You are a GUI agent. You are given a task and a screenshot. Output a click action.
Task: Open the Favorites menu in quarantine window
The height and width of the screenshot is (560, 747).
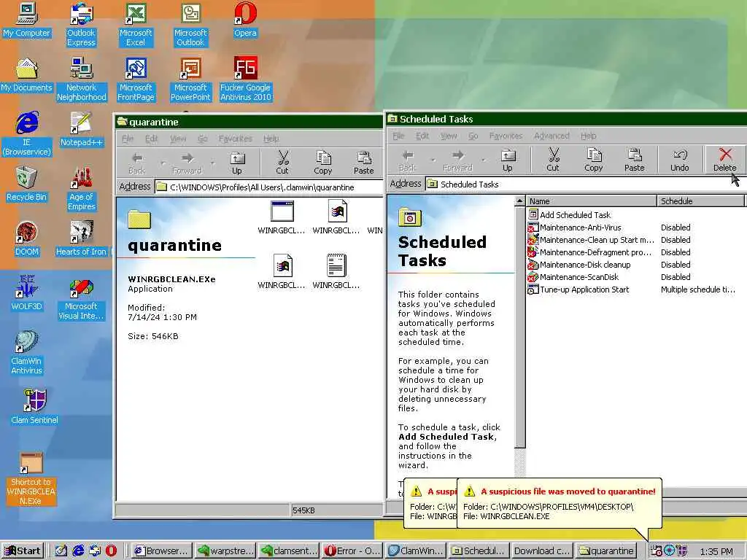click(236, 139)
